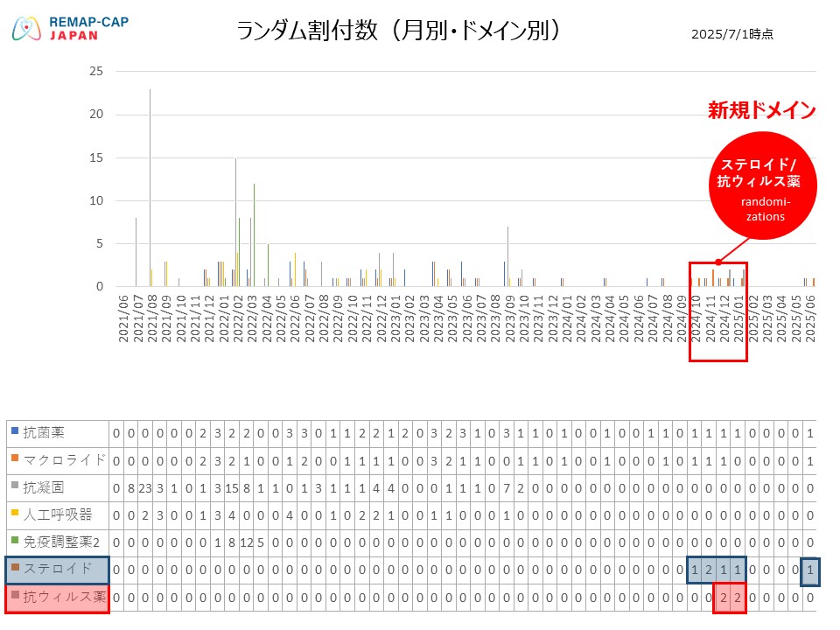Click the gray legend swatch for 抗凝固

click(x=15, y=486)
